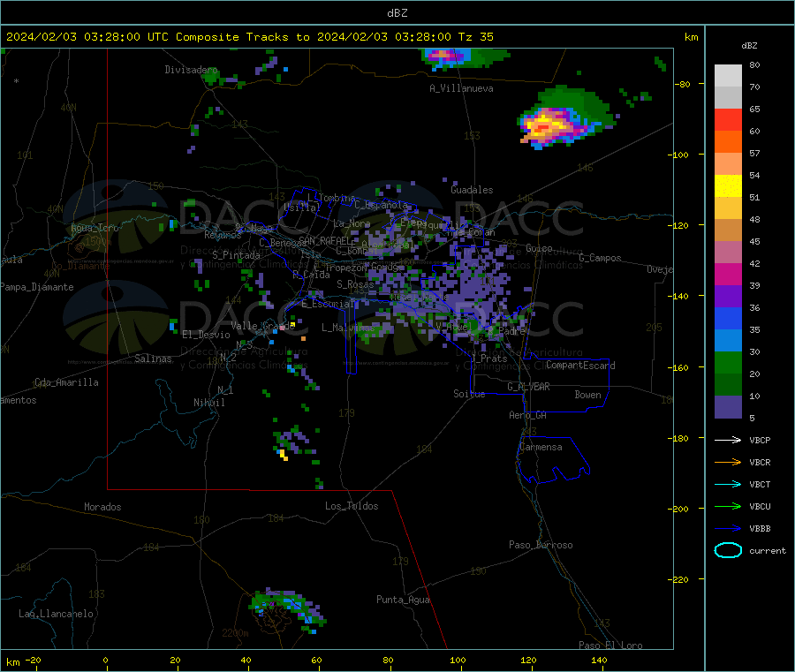Click the slate swatch between 5 and 10
Viewport: 795px width, 672px height.
(x=728, y=407)
